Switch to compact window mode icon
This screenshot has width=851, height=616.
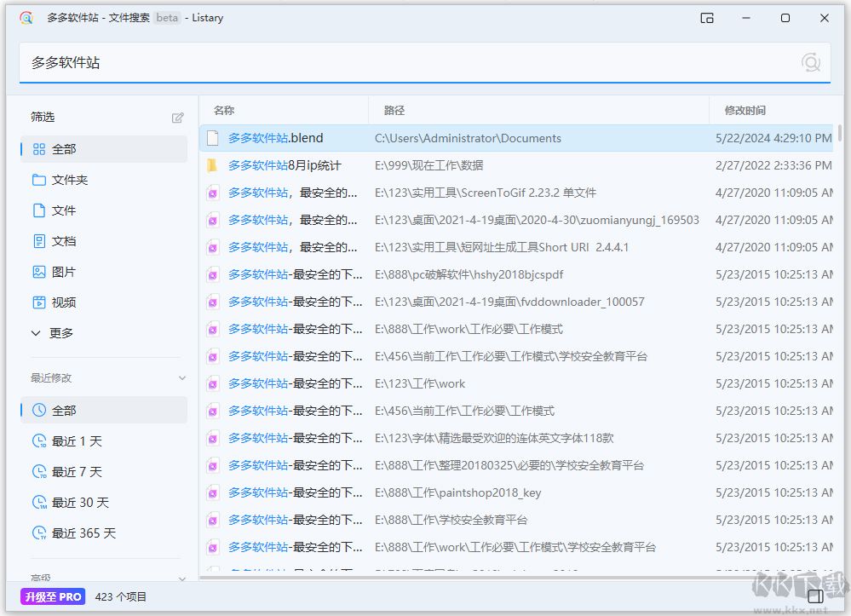click(707, 18)
